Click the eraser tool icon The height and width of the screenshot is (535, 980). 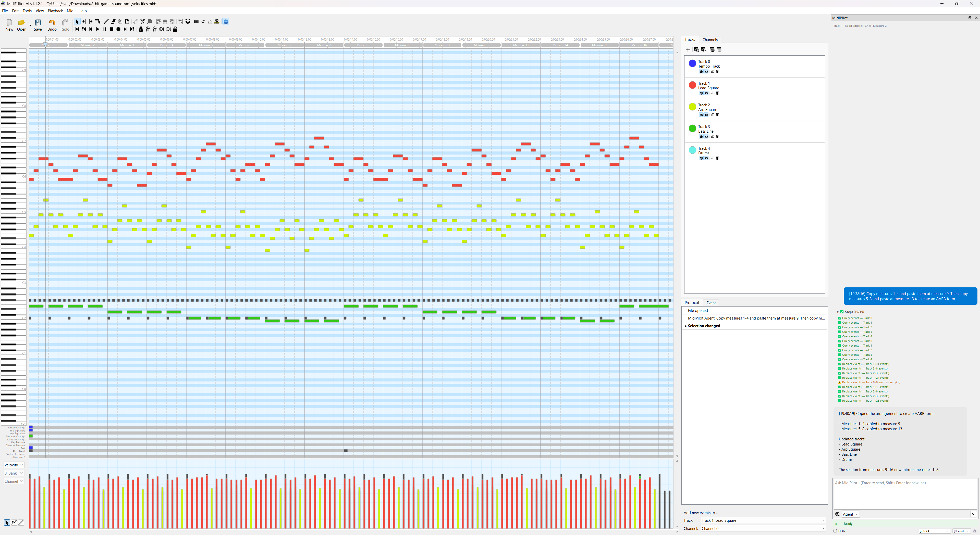[x=113, y=22]
